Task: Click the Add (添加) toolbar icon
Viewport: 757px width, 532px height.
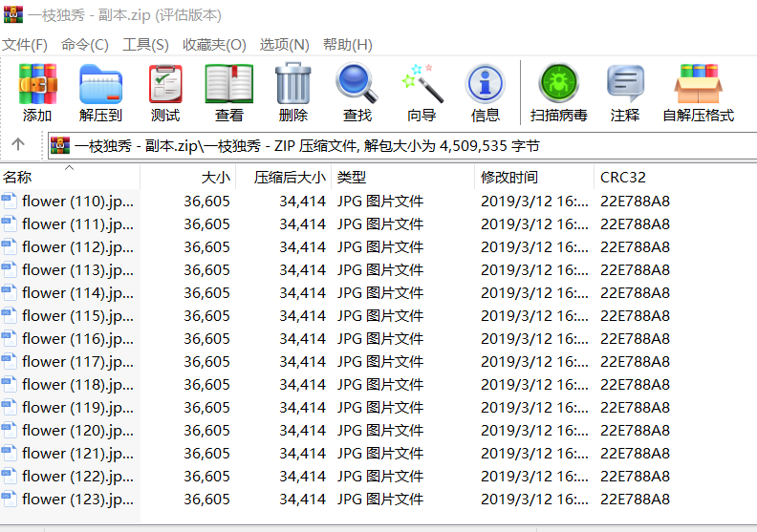Action: click(x=37, y=84)
